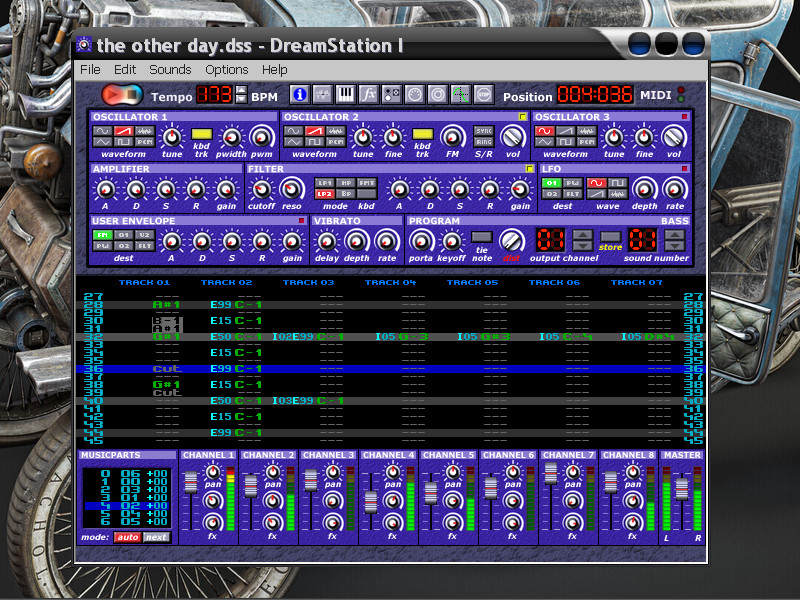Open the blue info icon in the toolbar
The image size is (800, 600).
299,94
